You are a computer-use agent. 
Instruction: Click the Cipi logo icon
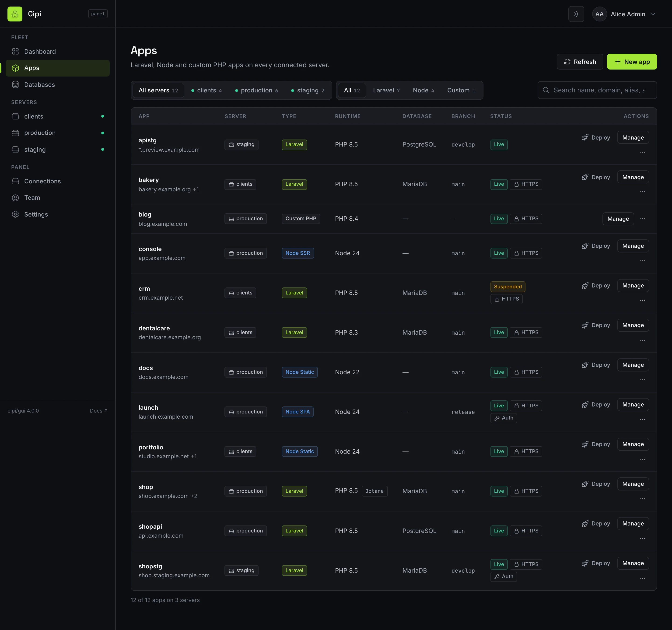15,14
